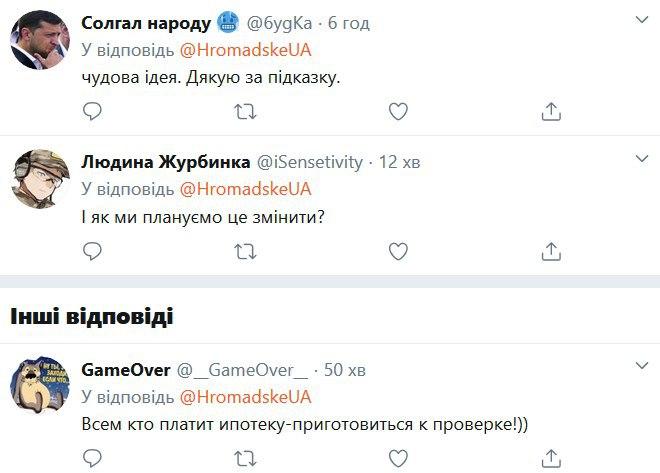
Task: Share GameOver's tweet
Action: pos(550,458)
